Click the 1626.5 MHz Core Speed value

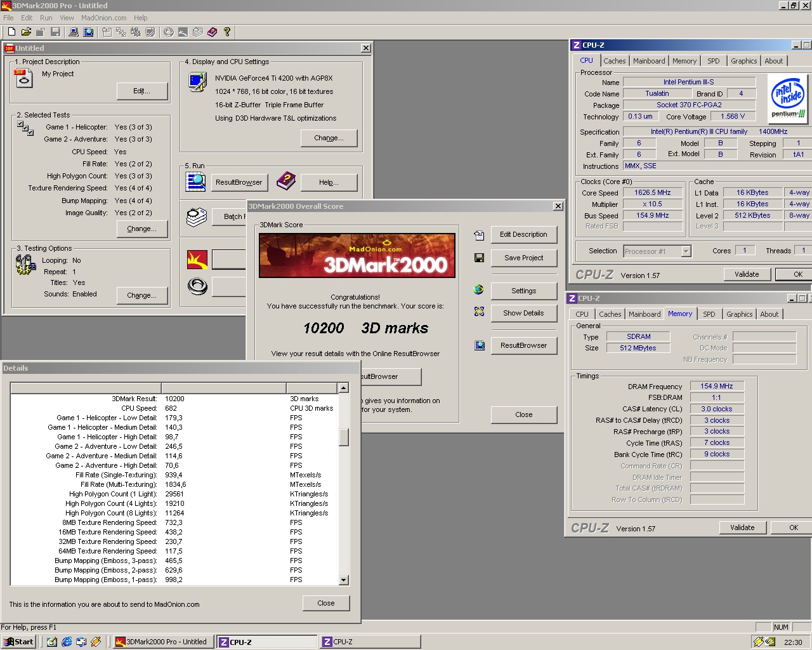[x=653, y=192]
